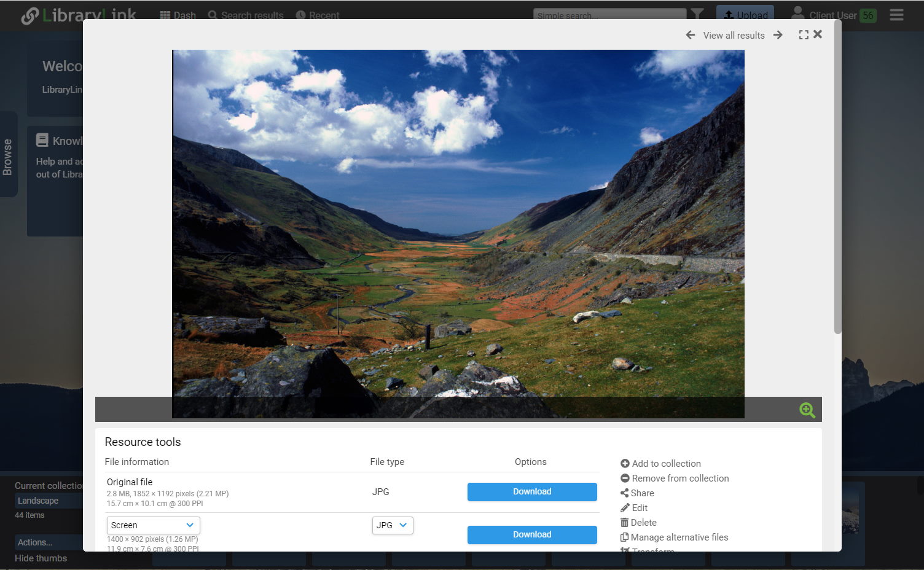Click the Upload button
This screenshot has height=570, width=924.
tap(745, 15)
